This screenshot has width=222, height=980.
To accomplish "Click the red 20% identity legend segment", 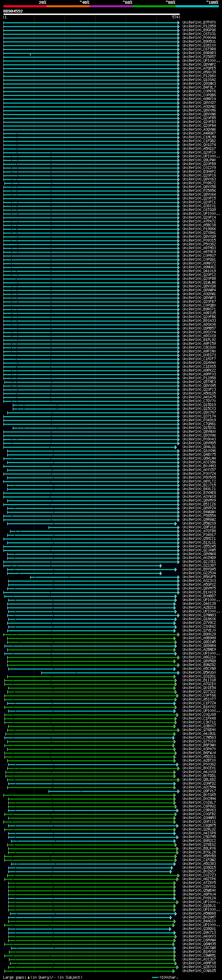I will [25, 6].
